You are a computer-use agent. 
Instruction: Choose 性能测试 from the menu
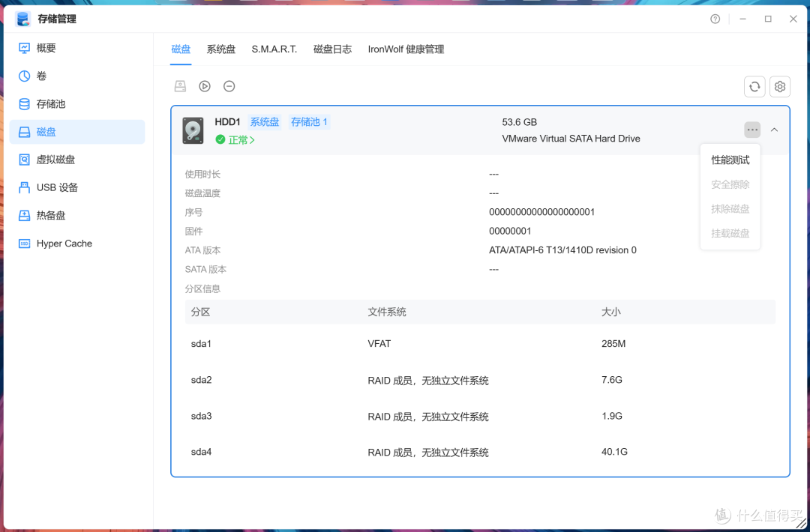pos(730,160)
